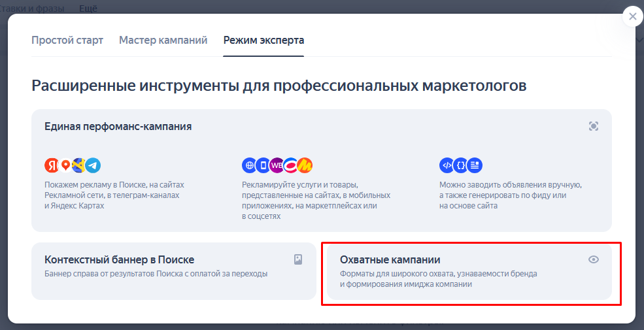Click the text document lines icon

point(475,165)
